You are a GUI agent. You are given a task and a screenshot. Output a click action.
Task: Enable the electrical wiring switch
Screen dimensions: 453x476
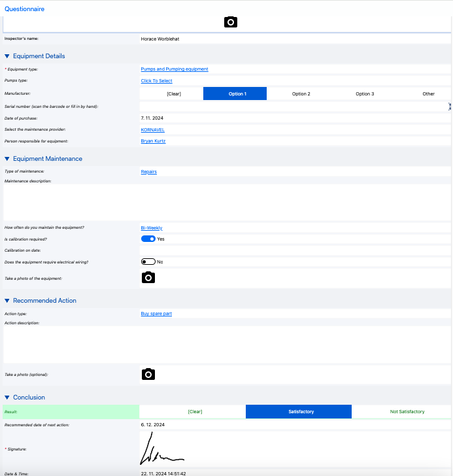pyautogui.click(x=148, y=262)
